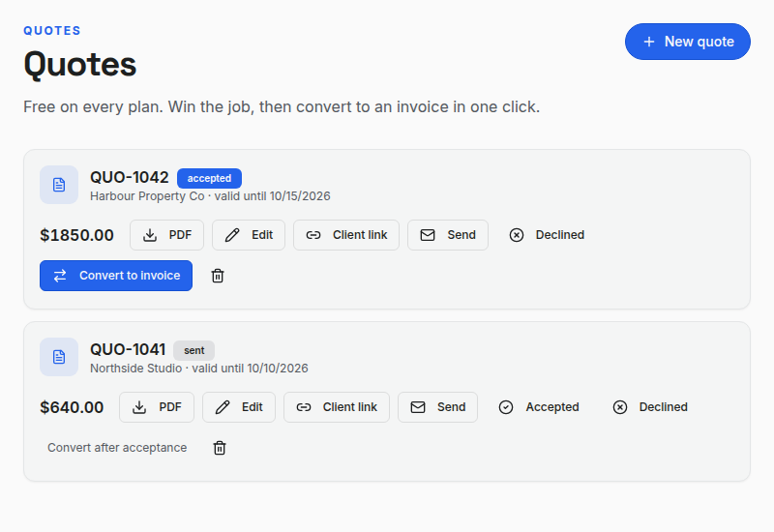Screen dimensions: 774x532
Task: Mark QUO-1041 as Accepted
Action: coord(539,407)
